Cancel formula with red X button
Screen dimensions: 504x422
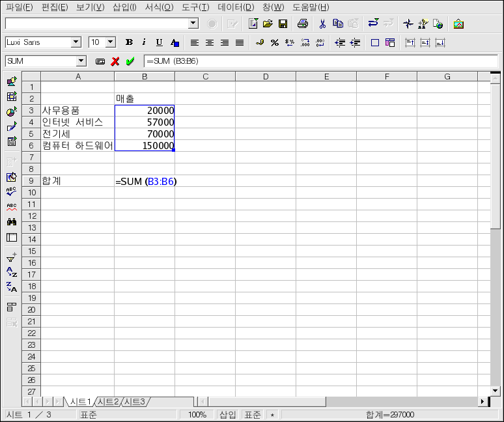(115, 61)
